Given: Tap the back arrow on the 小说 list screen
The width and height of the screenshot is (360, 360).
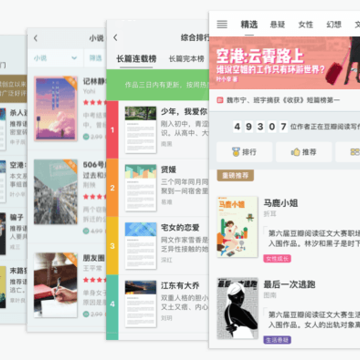Looking at the screenshot, I should [36, 38].
